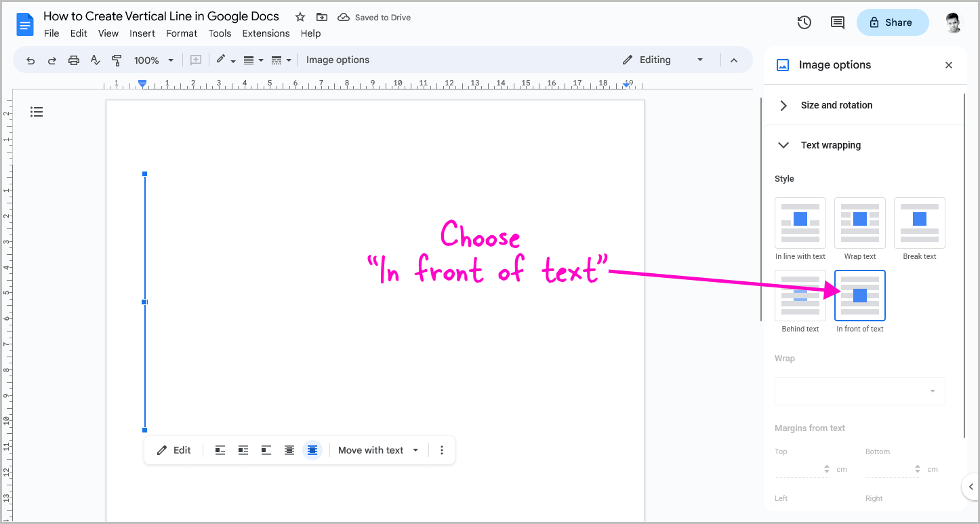The height and width of the screenshot is (524, 980).
Task: Select the Undo icon in the toolbar
Action: (x=30, y=60)
